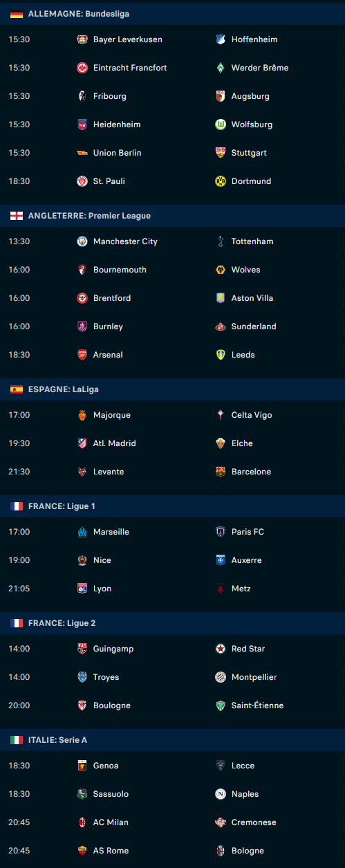This screenshot has width=345, height=868.
Task: Select the Tottenham team name
Action: click(252, 241)
